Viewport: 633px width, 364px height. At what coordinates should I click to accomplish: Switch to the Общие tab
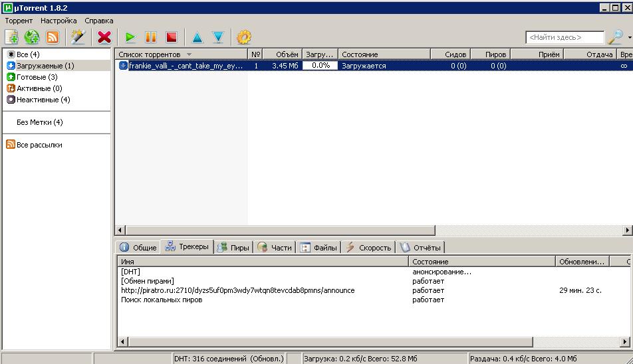pyautogui.click(x=138, y=248)
